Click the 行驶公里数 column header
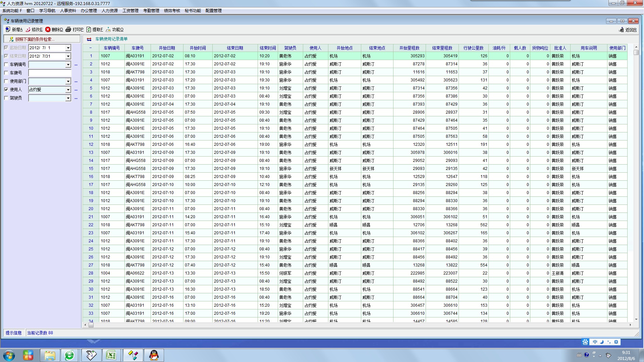Image resolution: width=644 pixels, height=362 pixels. point(473,48)
